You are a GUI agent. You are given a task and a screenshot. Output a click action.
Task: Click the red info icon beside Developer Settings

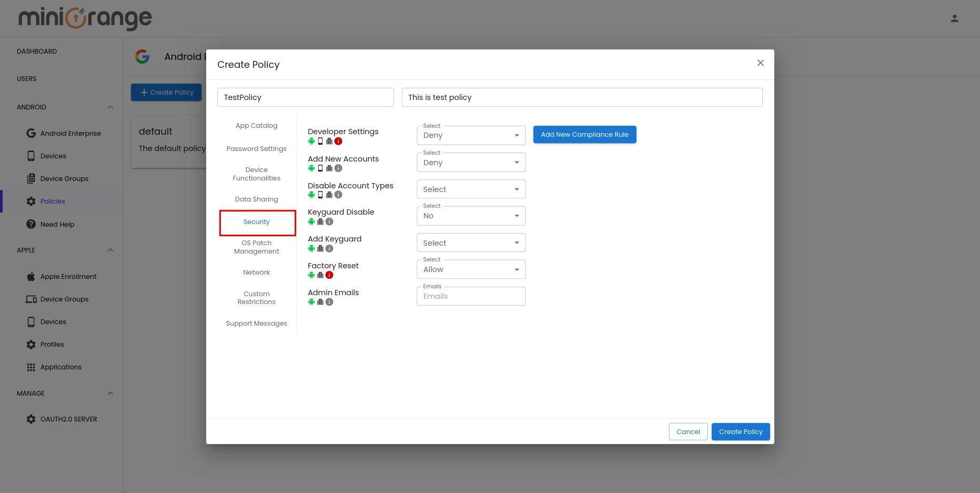click(x=338, y=141)
